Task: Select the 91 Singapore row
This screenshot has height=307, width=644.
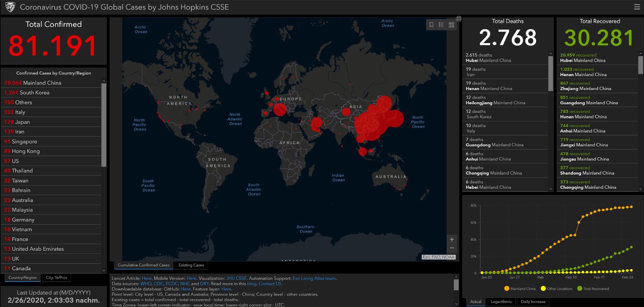Action: (51, 141)
